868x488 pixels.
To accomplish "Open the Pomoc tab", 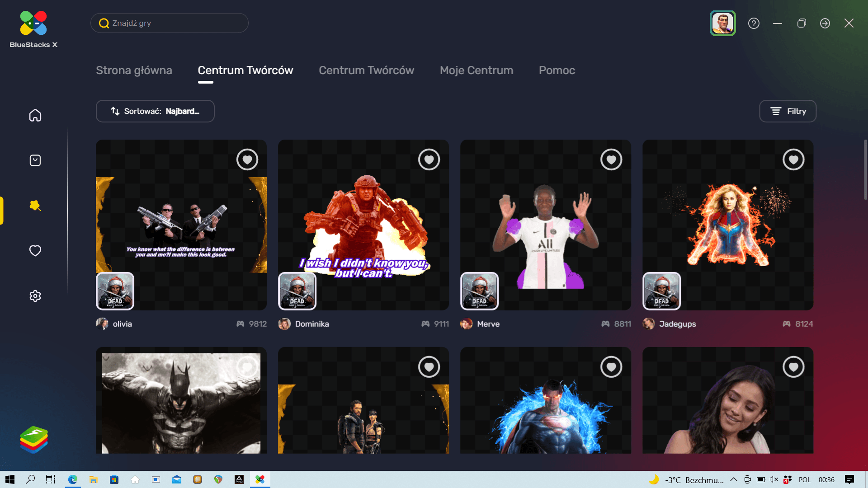I will coord(557,70).
